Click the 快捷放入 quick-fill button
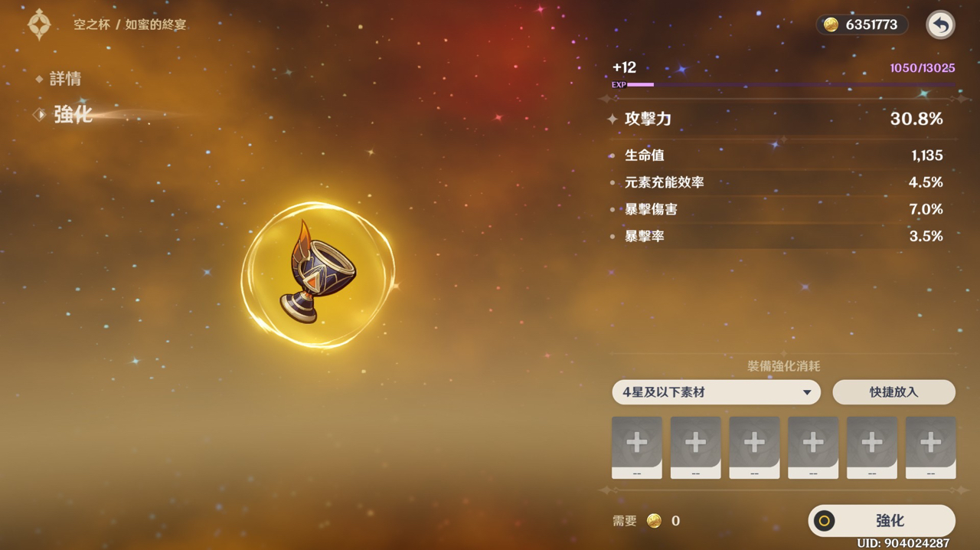This screenshot has height=550, width=980. point(893,392)
